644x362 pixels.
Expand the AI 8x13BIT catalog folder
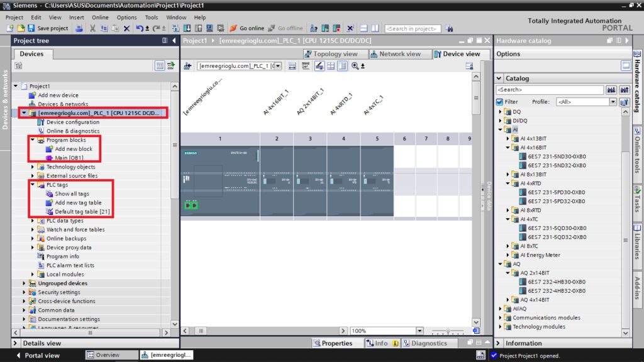(x=508, y=175)
